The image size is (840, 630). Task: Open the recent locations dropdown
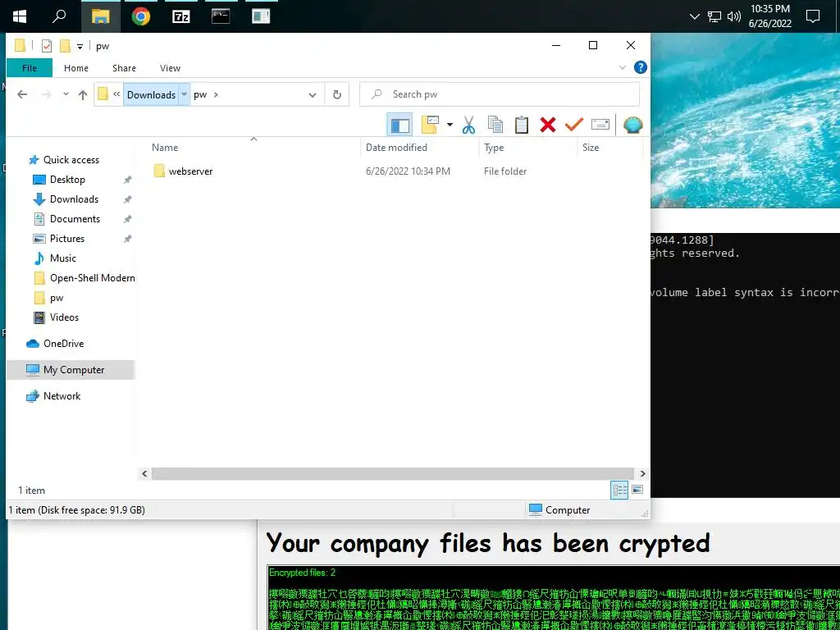pyautogui.click(x=66, y=94)
